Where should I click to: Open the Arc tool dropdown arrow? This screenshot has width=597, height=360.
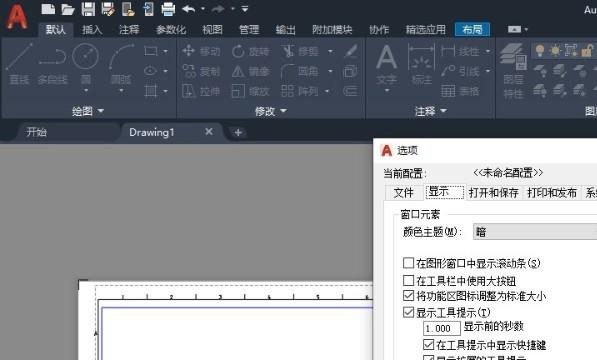click(121, 91)
